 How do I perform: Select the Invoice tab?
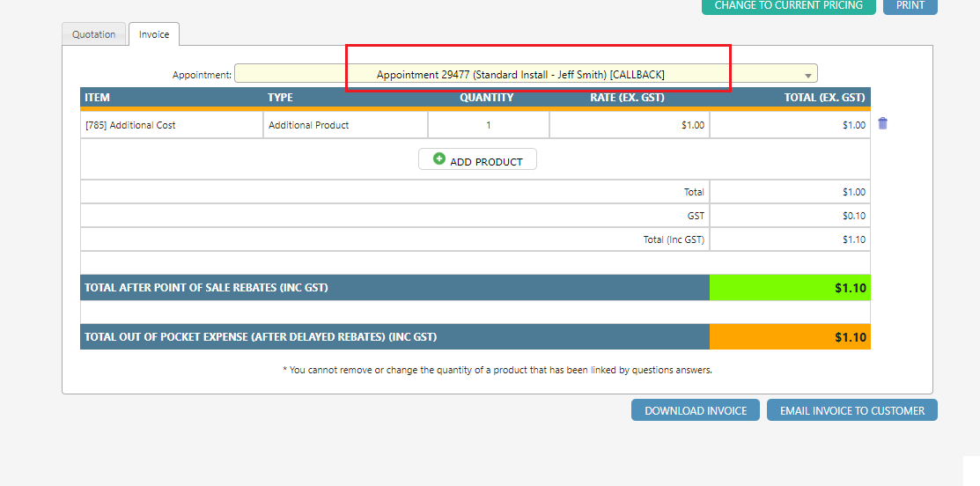click(154, 34)
